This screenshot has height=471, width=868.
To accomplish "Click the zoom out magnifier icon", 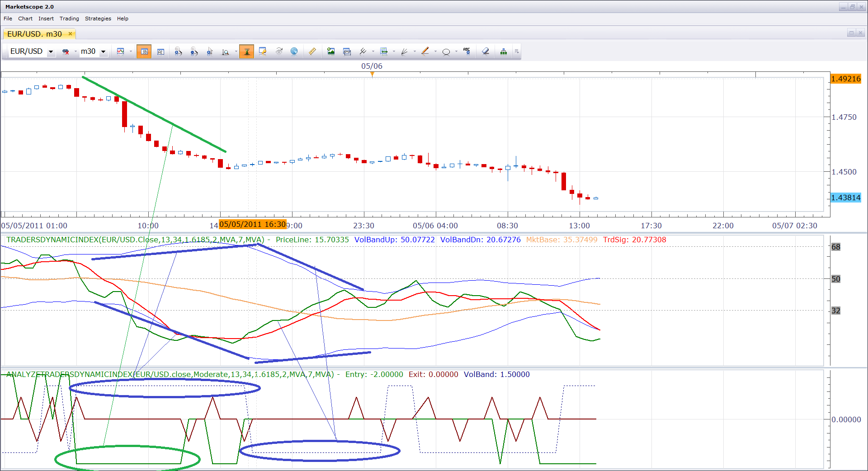I will pyautogui.click(x=194, y=52).
